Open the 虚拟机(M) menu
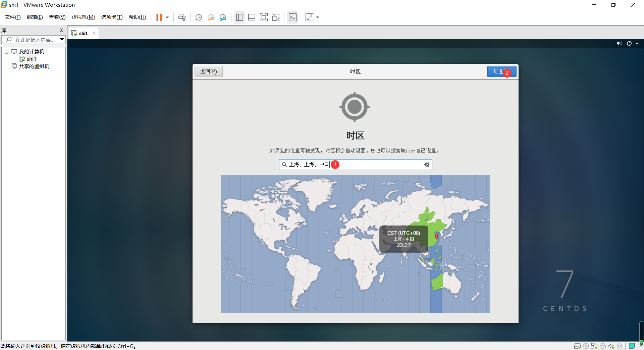This screenshot has height=350, width=644. click(83, 17)
